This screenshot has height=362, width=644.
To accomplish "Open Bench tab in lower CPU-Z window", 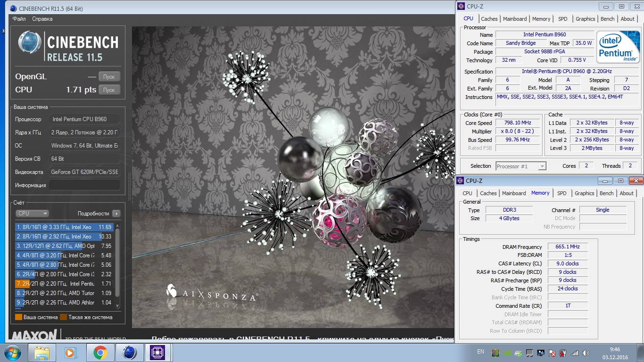I will [x=606, y=193].
